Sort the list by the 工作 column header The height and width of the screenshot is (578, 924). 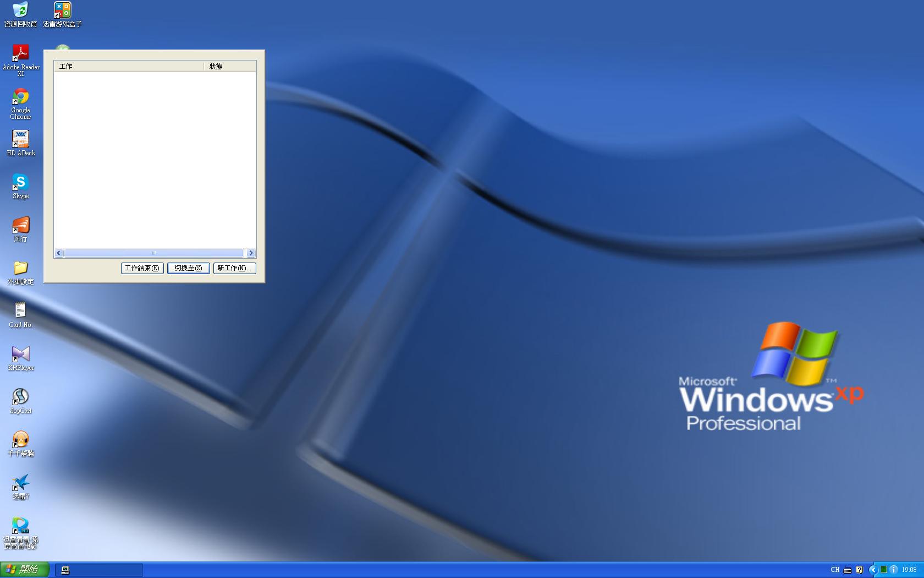click(x=129, y=67)
